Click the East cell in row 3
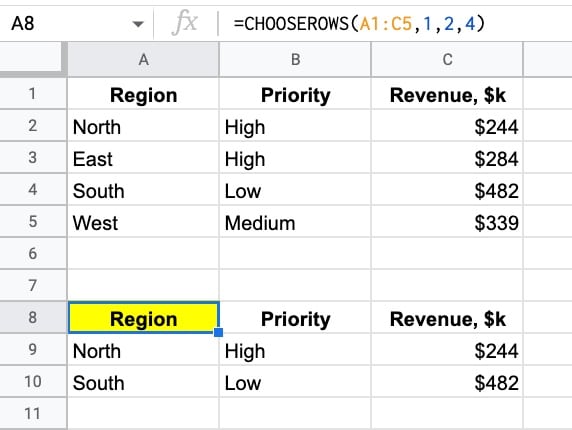Image resolution: width=572 pixels, height=430 pixels. pos(143,158)
